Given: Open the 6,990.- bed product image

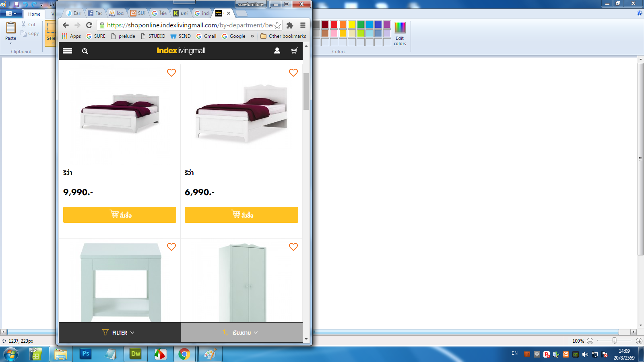Looking at the screenshot, I should pyautogui.click(x=242, y=113).
